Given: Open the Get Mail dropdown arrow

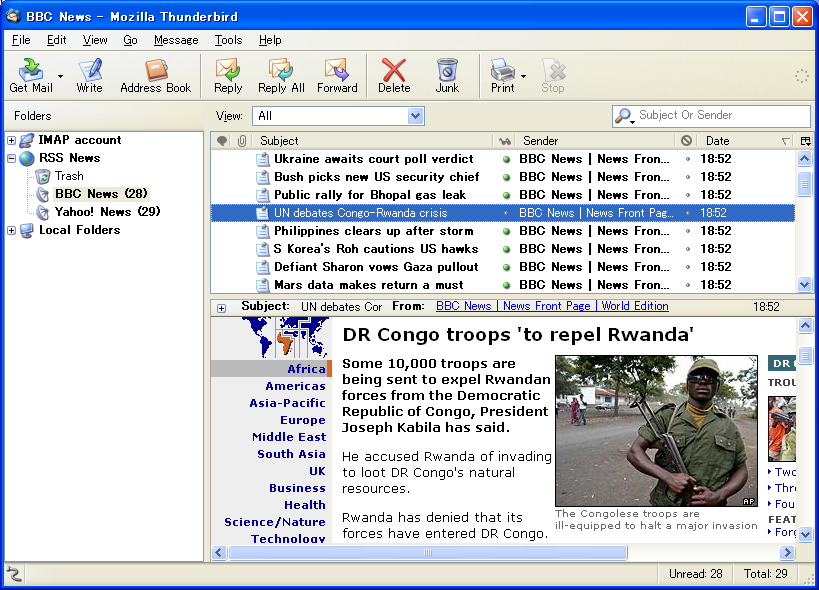Looking at the screenshot, I should click(61, 76).
